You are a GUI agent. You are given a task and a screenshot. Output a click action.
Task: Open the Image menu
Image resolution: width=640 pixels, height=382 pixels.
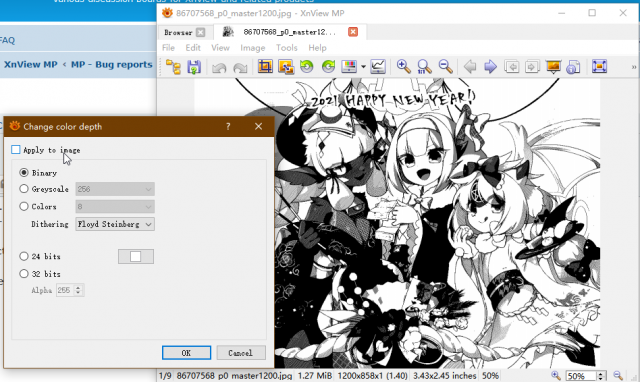click(x=253, y=48)
